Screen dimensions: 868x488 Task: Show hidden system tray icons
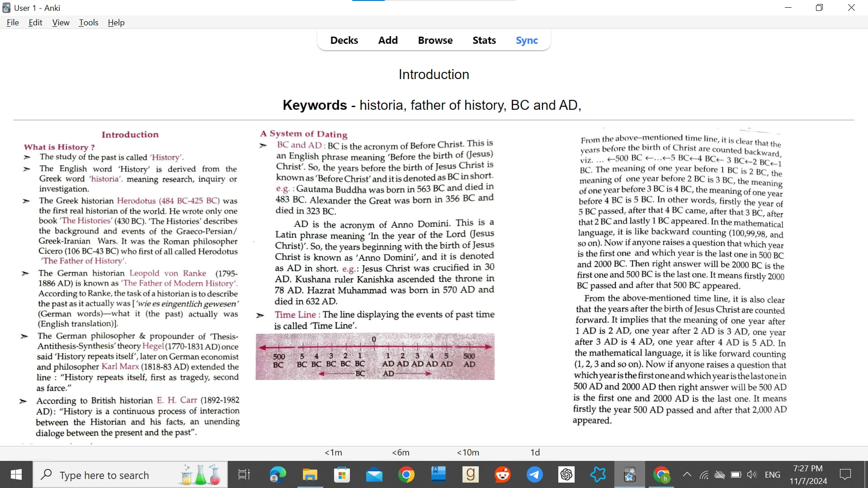[x=687, y=474]
